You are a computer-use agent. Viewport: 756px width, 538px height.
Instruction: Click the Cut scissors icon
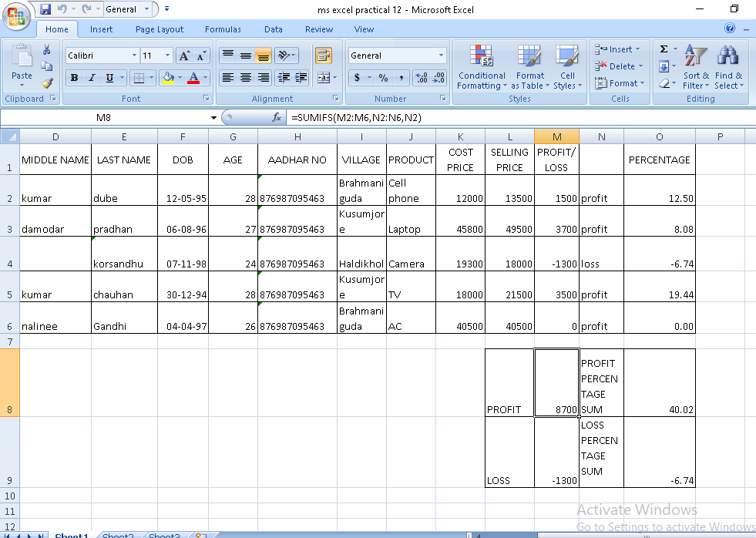click(47, 50)
